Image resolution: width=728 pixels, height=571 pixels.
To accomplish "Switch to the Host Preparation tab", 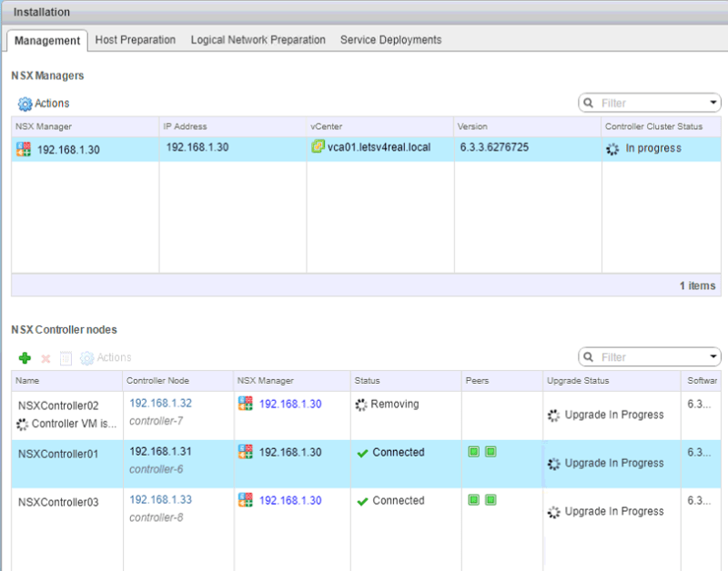I will [x=136, y=40].
